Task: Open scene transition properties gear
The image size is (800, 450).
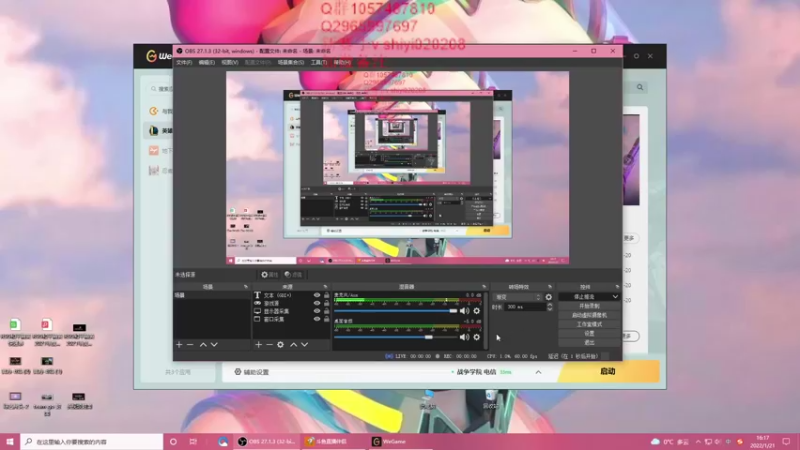Action: 548,297
